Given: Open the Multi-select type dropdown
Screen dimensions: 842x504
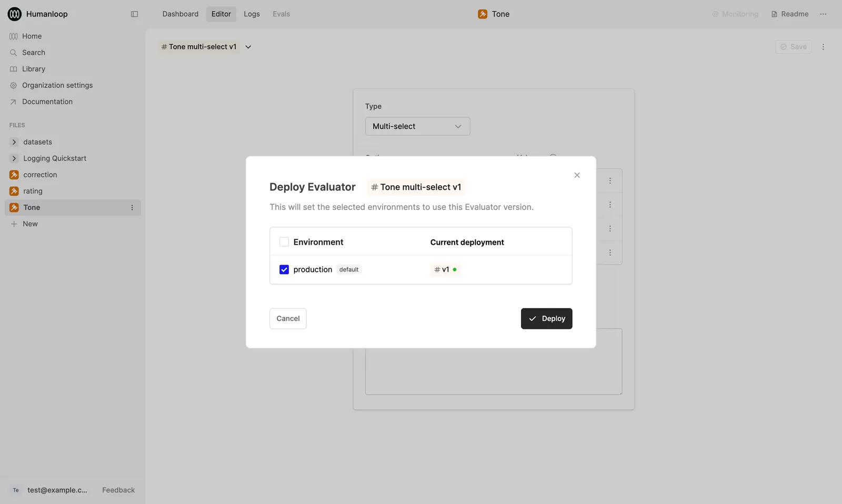Looking at the screenshot, I should coord(417,126).
